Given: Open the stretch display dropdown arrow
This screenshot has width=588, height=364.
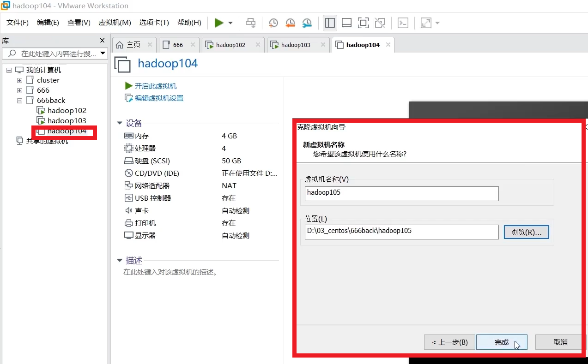Looking at the screenshot, I should (x=437, y=23).
